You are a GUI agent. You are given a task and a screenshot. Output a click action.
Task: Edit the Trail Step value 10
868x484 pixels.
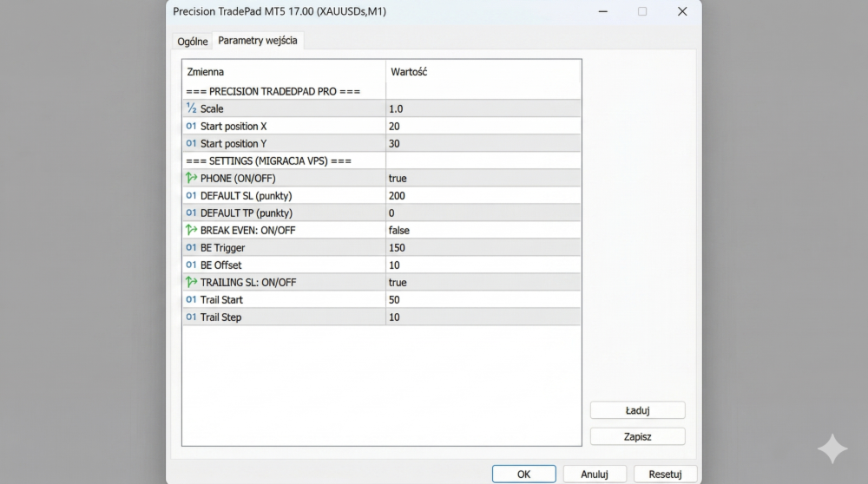pos(483,317)
